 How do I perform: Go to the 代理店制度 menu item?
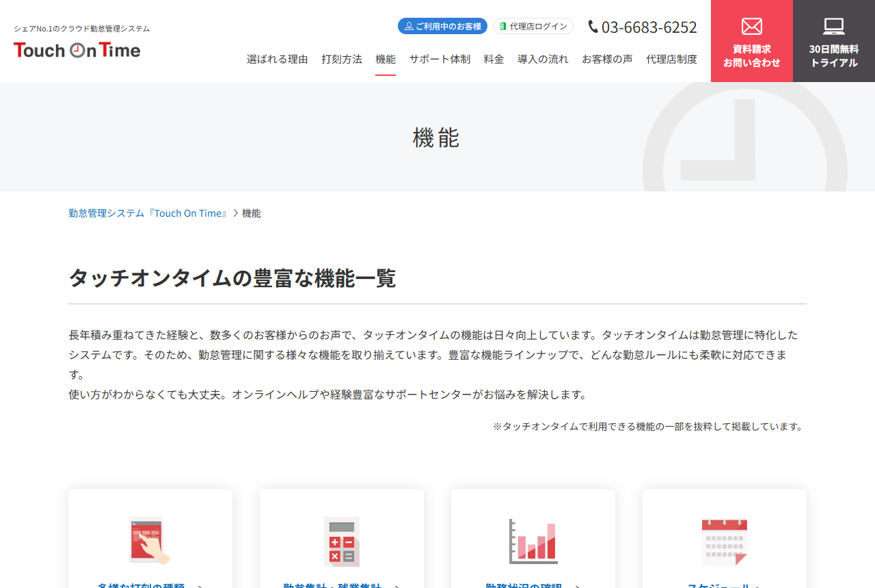pyautogui.click(x=671, y=59)
